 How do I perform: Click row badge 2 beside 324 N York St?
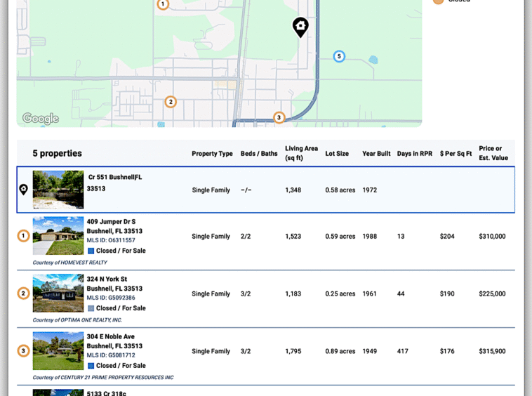(x=23, y=293)
